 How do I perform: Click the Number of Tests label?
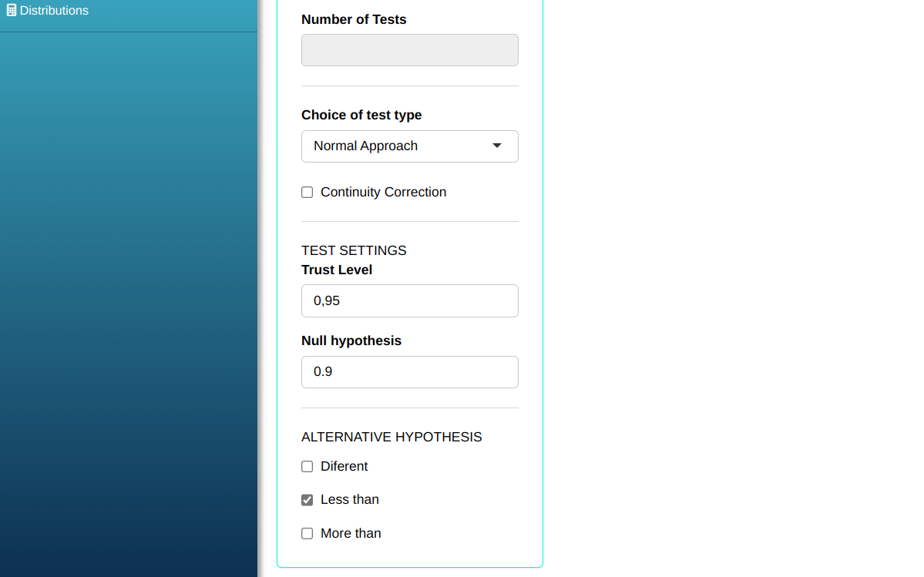(354, 20)
